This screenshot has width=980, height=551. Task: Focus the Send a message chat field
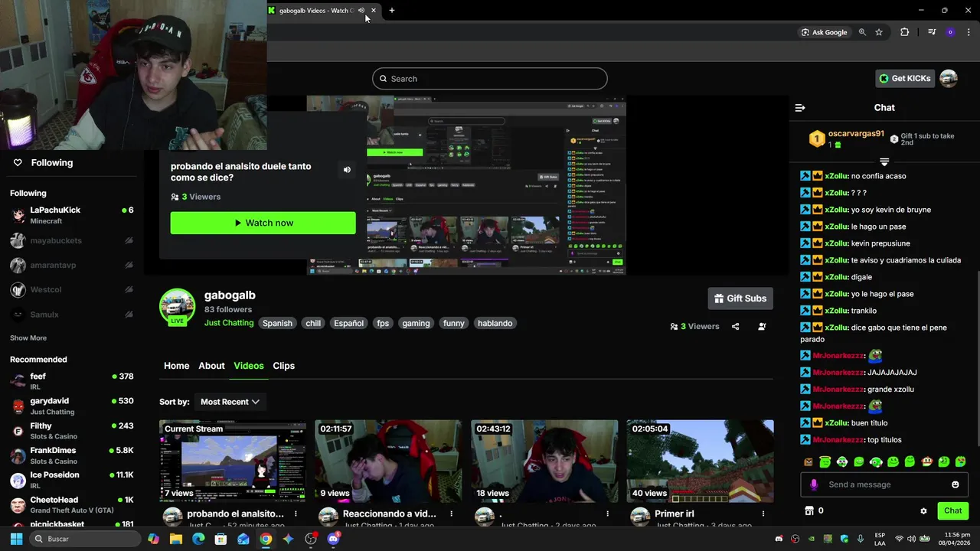pos(884,484)
